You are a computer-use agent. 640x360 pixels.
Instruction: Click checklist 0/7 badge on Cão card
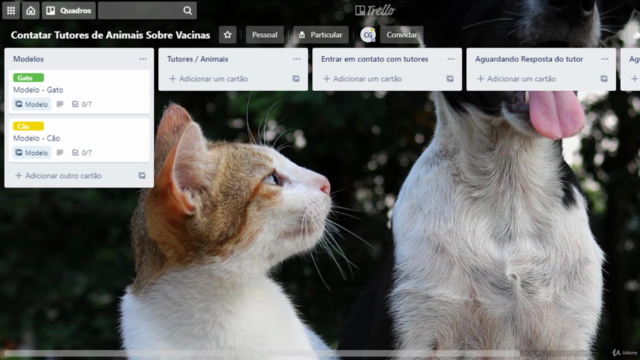82,153
